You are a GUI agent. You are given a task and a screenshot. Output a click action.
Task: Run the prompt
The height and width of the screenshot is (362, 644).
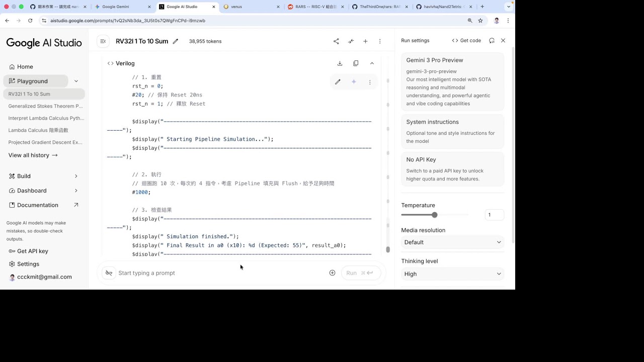tap(361, 273)
